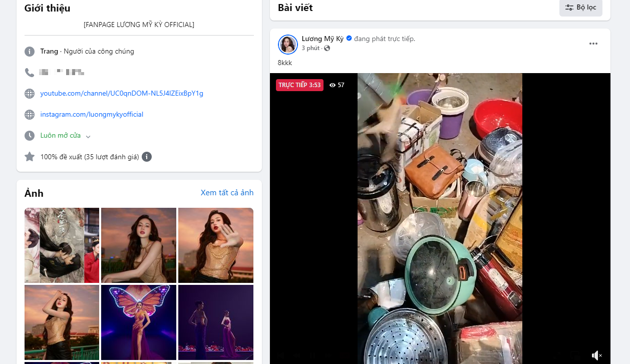Click Xem tất cả ảnh link
Screen dimensions: 630x364
227,193
